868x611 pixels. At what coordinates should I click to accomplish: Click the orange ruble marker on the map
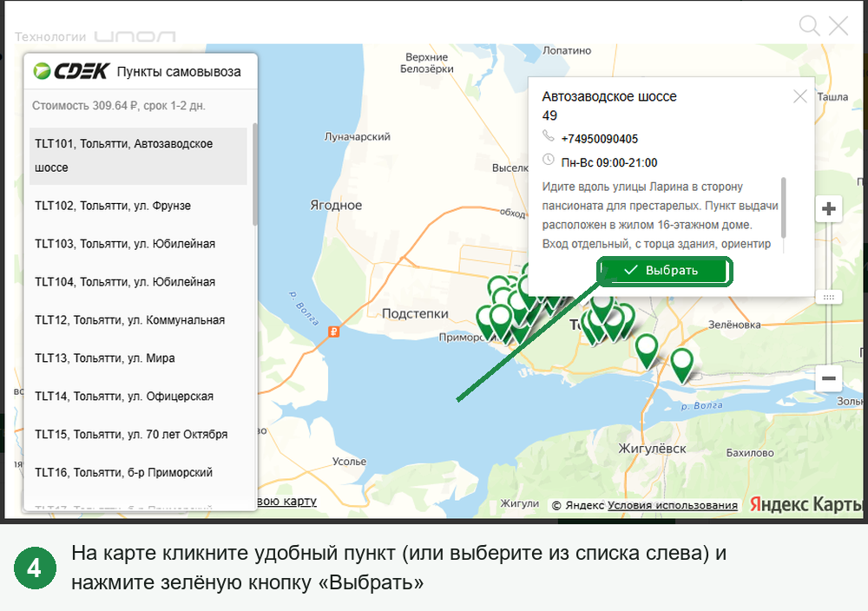[x=333, y=332]
